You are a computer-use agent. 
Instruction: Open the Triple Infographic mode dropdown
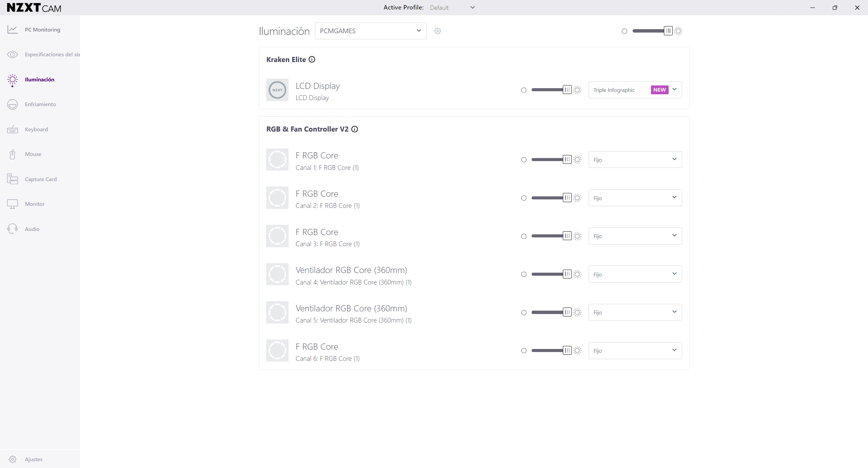635,90
